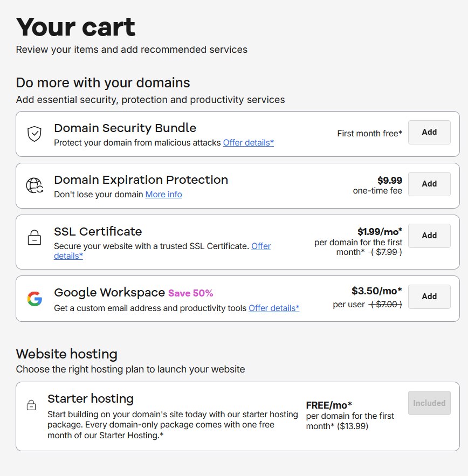Image resolution: width=468 pixels, height=476 pixels.
Task: Click More info under Domain Expiration Protection
Action: pos(163,194)
